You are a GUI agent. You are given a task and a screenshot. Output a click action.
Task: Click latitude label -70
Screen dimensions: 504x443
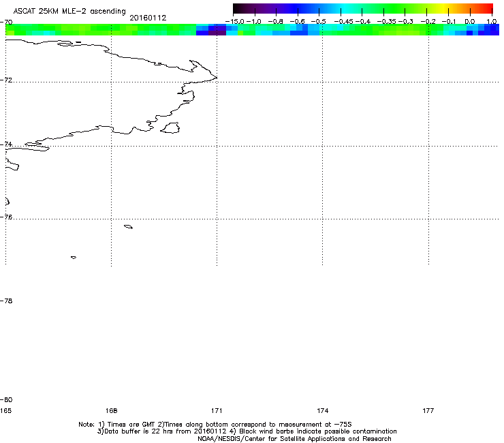coord(6,22)
